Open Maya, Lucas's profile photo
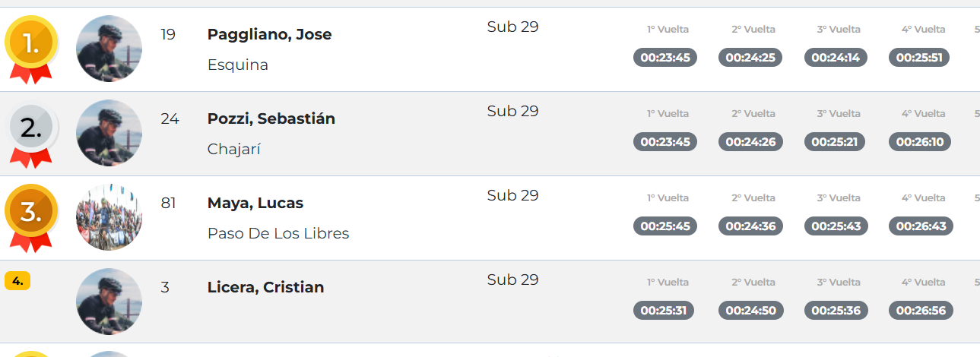The width and height of the screenshot is (980, 357). point(109,217)
